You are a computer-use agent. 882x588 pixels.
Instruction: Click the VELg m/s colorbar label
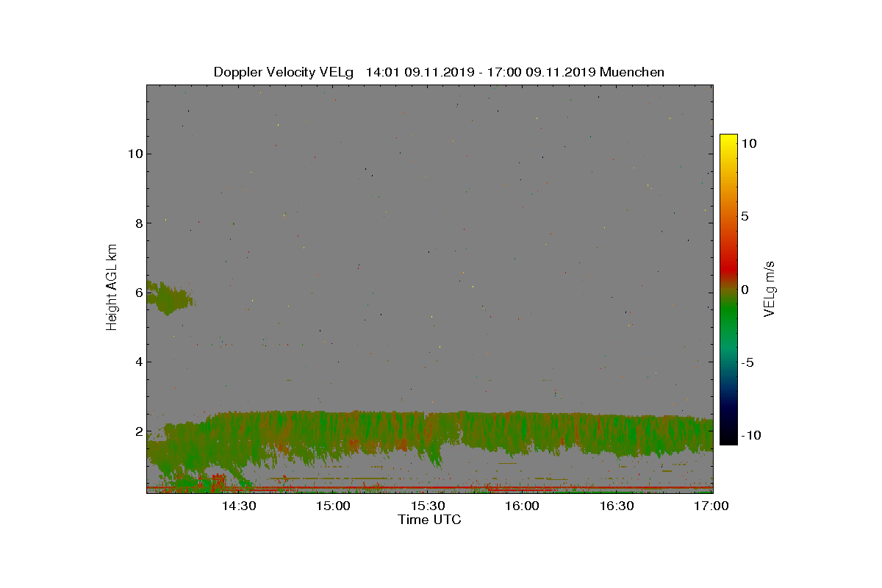point(770,288)
